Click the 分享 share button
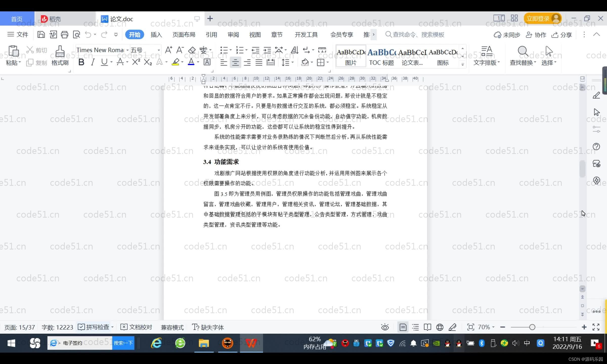The image size is (607, 364). (562, 35)
